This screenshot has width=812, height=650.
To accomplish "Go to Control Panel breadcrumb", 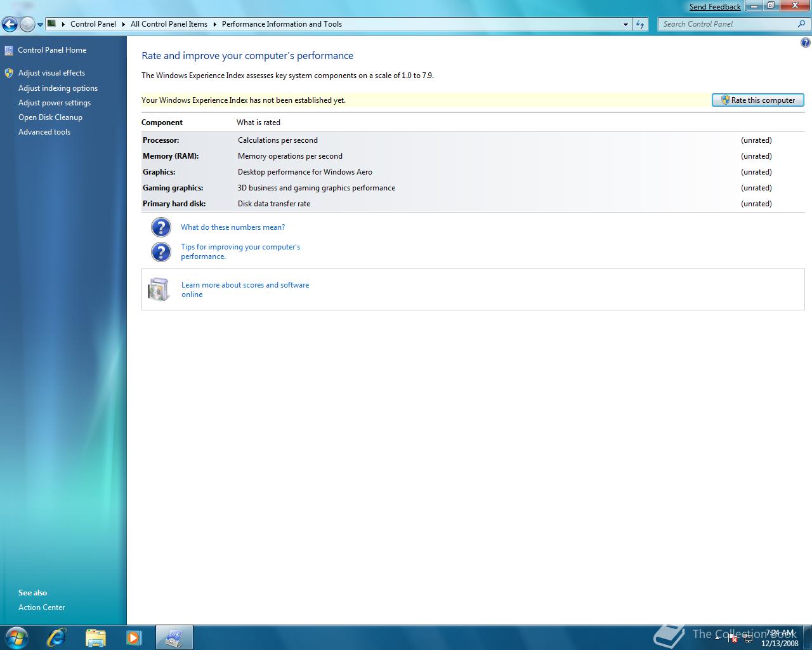I will tap(93, 24).
